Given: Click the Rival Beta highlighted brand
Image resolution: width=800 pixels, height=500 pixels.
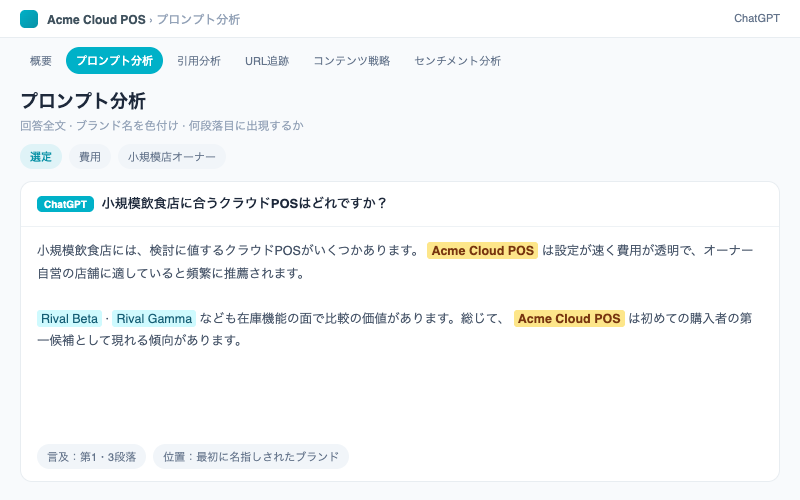Looking at the screenshot, I should click(x=69, y=318).
